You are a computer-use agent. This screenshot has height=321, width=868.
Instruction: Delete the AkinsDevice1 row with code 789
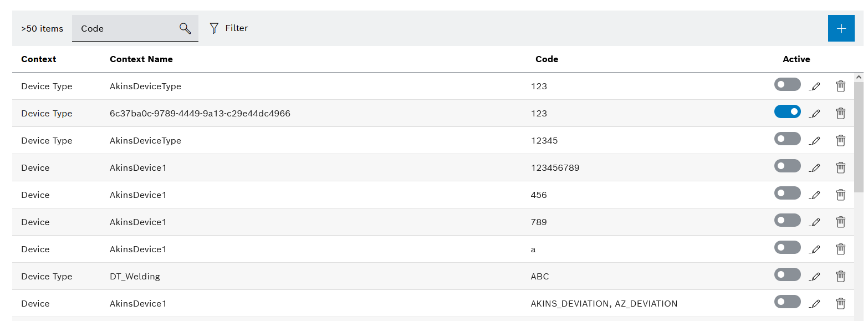point(841,222)
